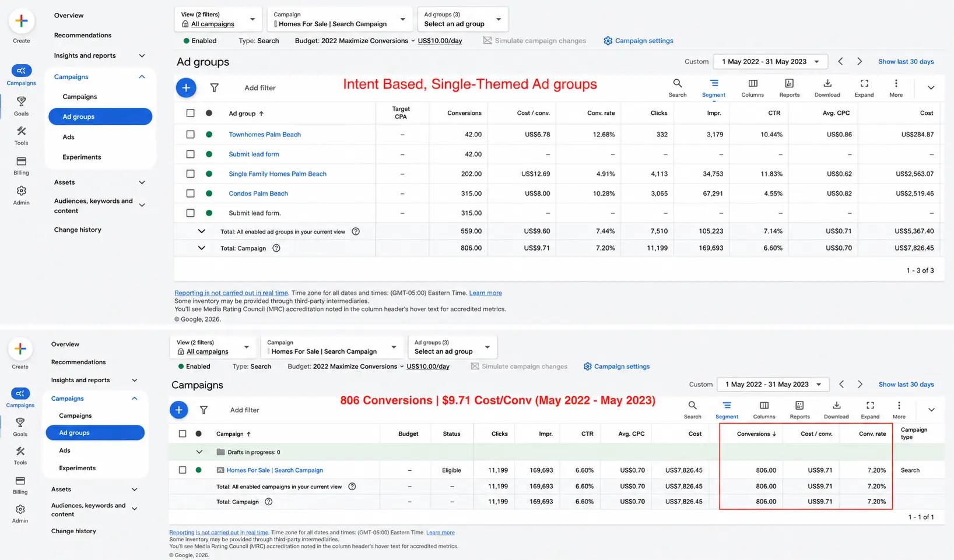Viewport: 954px width, 560px height.
Task: Click Campaign settings gear link on Ad groups page
Action: point(639,41)
